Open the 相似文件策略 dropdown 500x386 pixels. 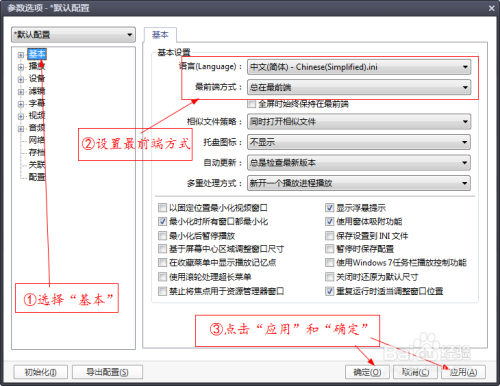click(359, 122)
